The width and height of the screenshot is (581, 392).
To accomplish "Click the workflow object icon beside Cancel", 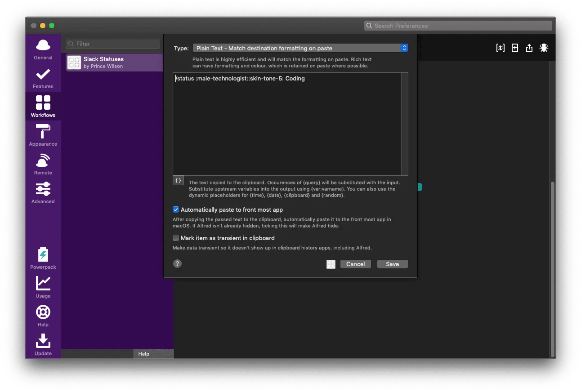I will tap(331, 264).
